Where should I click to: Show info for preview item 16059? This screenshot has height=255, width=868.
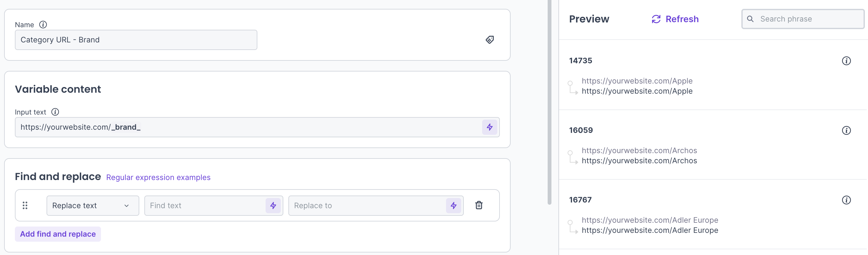(x=846, y=130)
